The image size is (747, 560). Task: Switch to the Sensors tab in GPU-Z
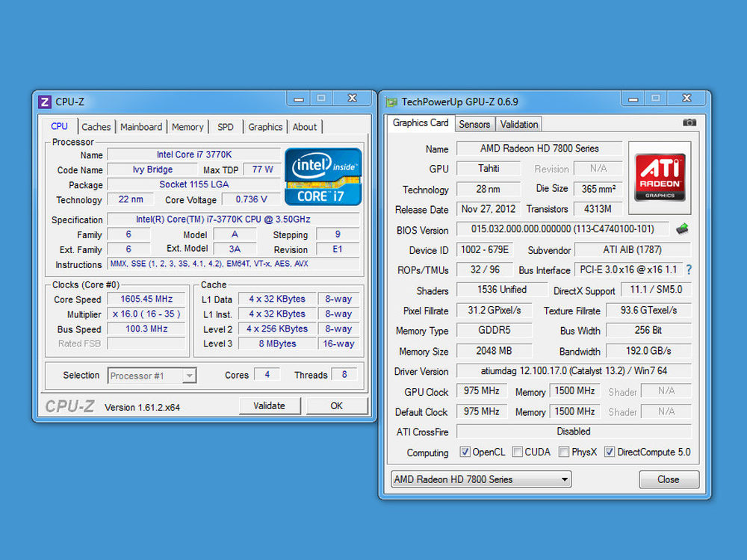[x=474, y=124]
